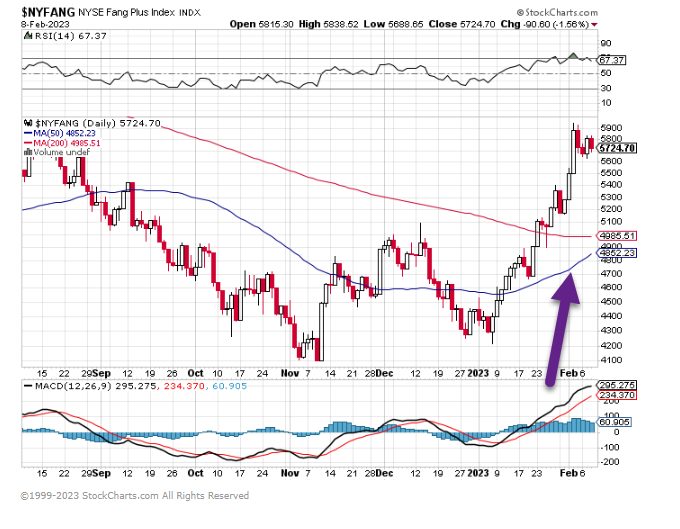Click the candlestick icon beside $NYFANG (Daily)
The height and width of the screenshot is (529, 680).
[28, 123]
